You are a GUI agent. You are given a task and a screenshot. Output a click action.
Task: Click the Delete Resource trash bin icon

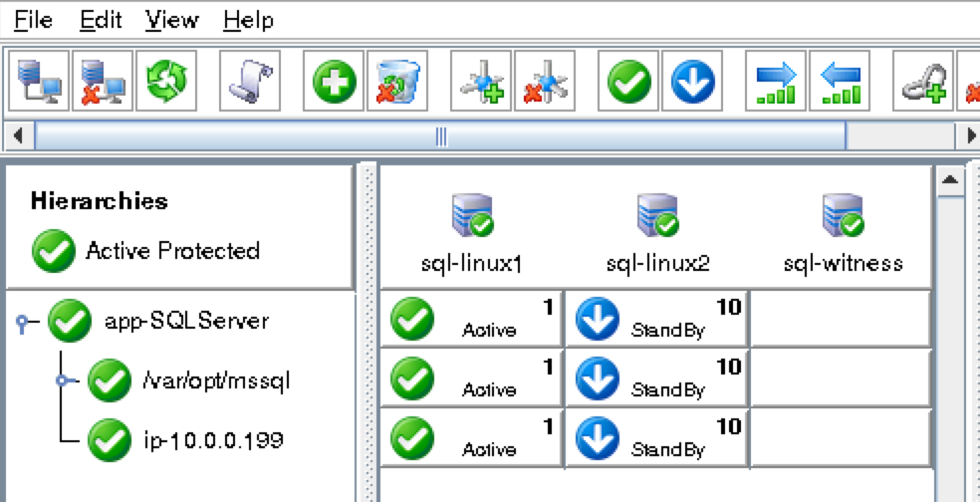click(x=397, y=82)
